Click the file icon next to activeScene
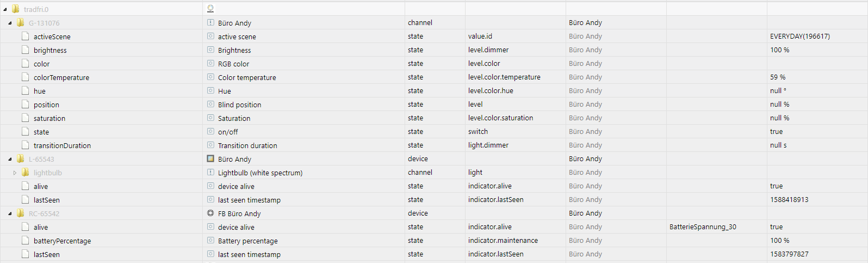This screenshot has height=263, width=868. pyautogui.click(x=25, y=36)
